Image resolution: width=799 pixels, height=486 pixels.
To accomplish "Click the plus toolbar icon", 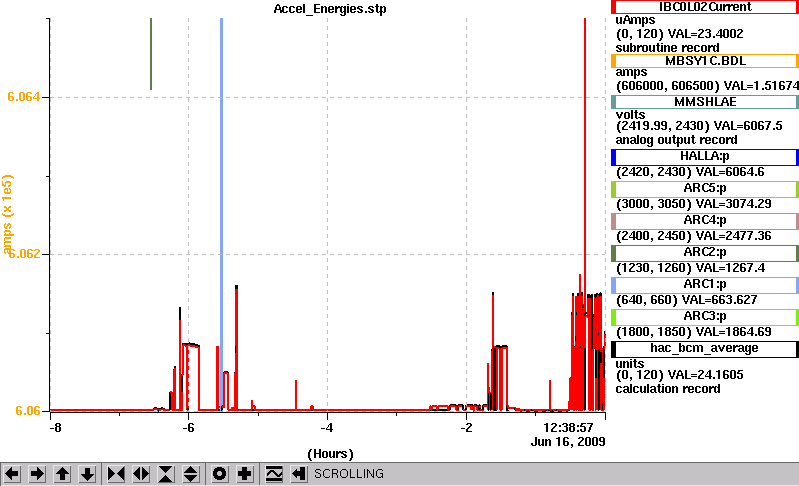I will (x=245, y=474).
